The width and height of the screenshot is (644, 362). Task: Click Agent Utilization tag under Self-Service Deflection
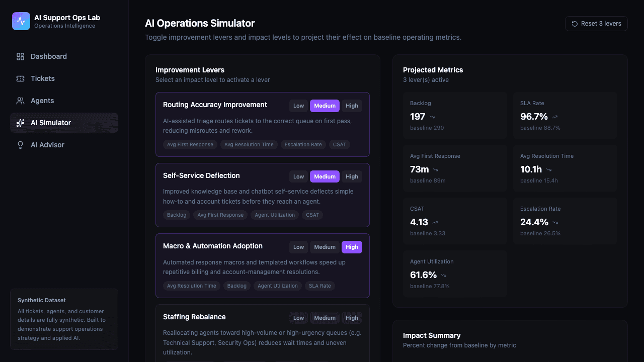click(x=275, y=215)
